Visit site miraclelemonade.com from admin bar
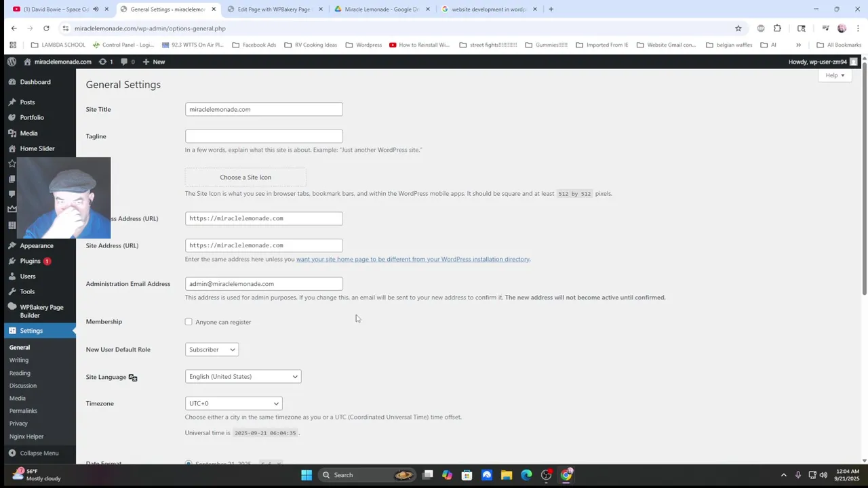The image size is (868, 488). click(57, 62)
